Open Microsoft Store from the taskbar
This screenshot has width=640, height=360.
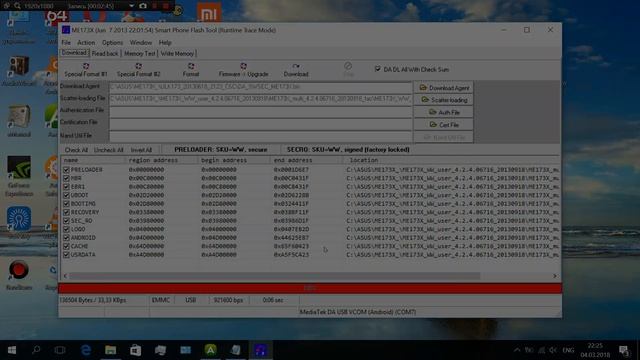coord(136,350)
